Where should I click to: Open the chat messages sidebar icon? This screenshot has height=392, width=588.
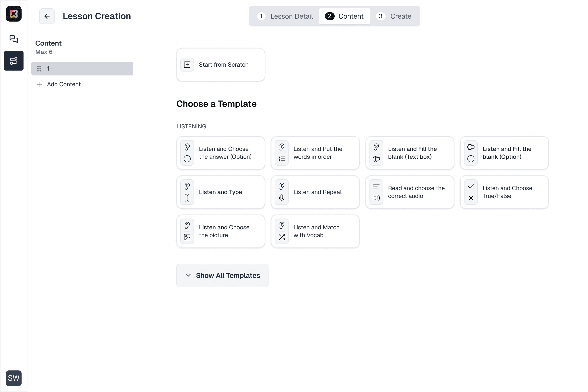[x=13, y=39]
